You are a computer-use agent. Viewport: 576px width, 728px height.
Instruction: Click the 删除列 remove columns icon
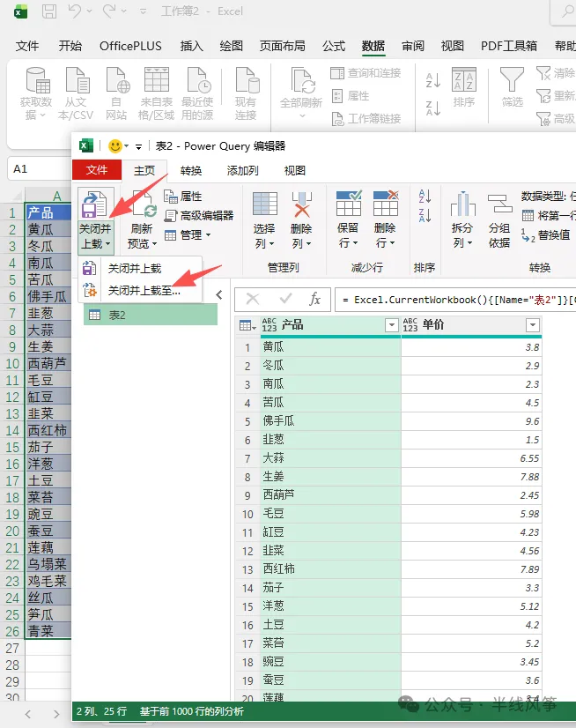pos(302,204)
